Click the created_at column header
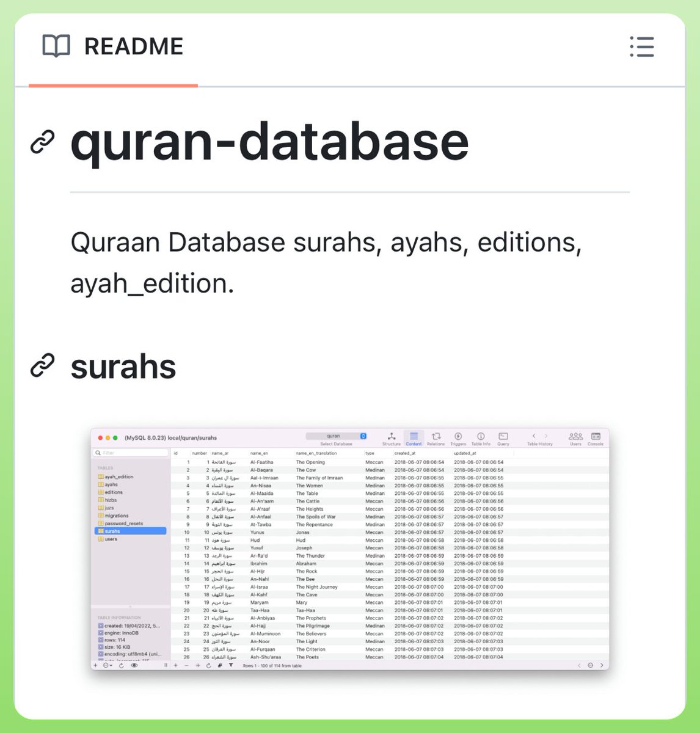This screenshot has height=733, width=700. pos(405,453)
